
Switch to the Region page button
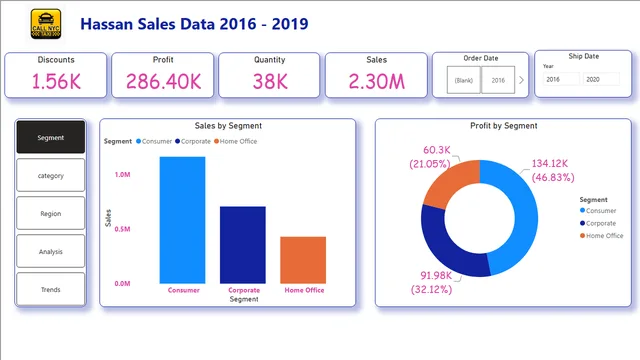51,213
